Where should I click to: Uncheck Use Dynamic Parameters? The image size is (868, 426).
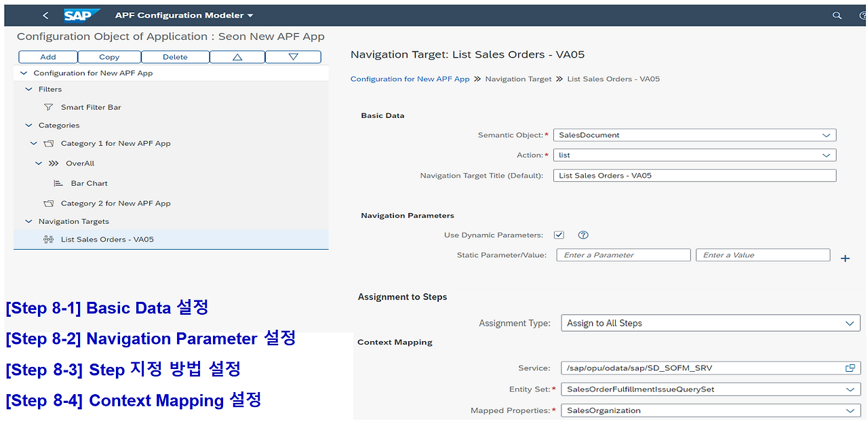tap(559, 235)
